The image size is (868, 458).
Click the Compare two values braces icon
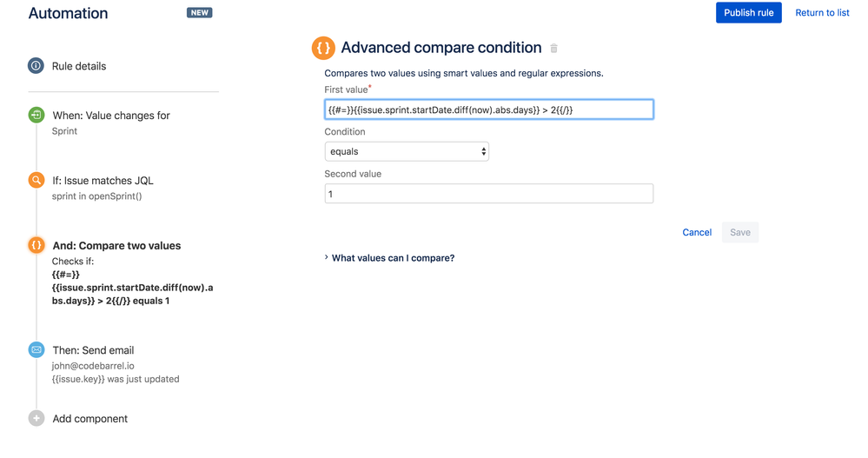[36, 246]
